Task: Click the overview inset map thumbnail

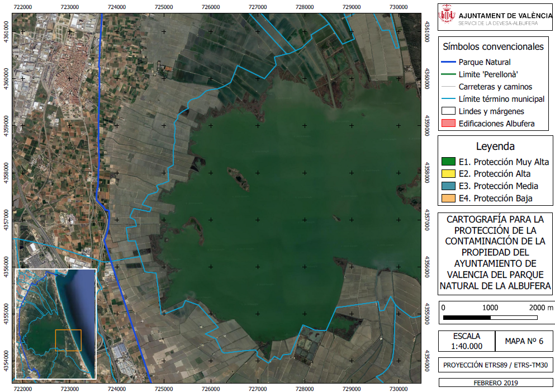Action: [x=55, y=324]
